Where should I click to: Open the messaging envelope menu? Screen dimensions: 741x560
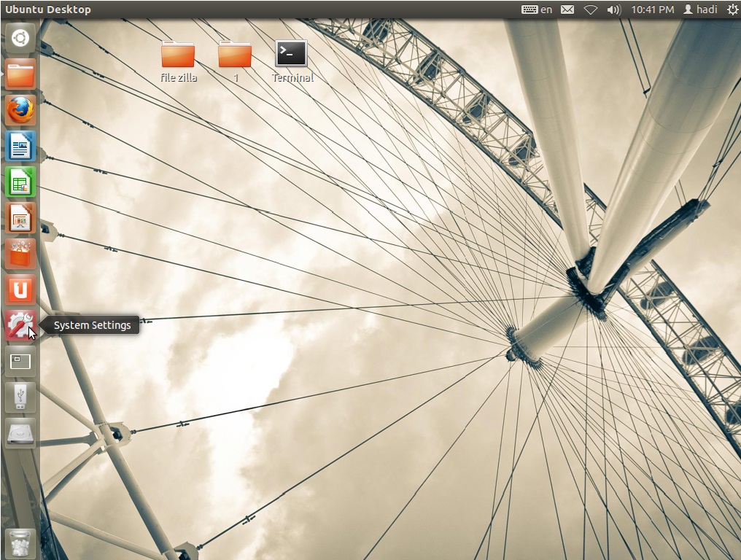point(567,9)
